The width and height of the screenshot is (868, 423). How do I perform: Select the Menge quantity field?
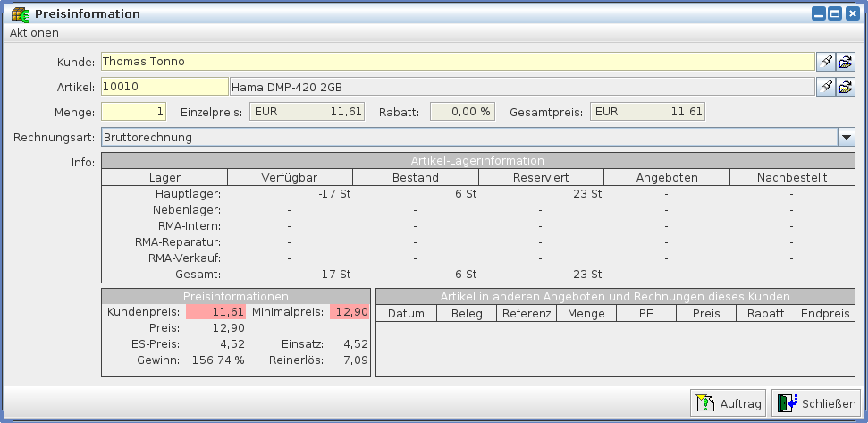(x=134, y=112)
